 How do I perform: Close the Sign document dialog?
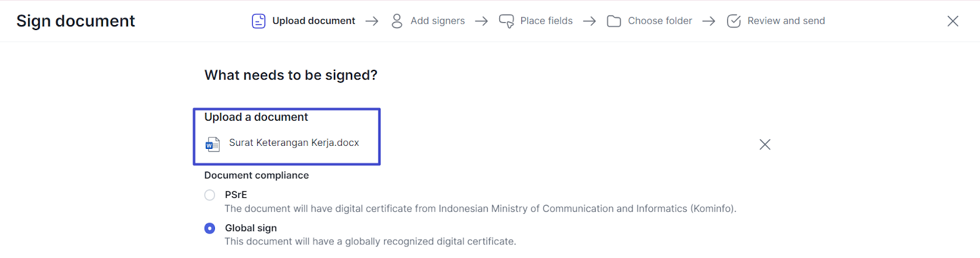pos(953,21)
